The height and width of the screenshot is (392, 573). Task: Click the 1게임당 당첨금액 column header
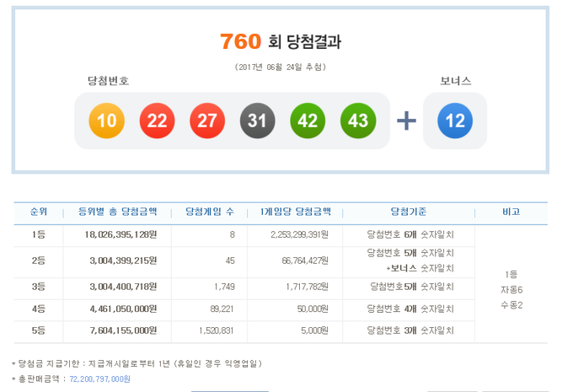(x=295, y=212)
